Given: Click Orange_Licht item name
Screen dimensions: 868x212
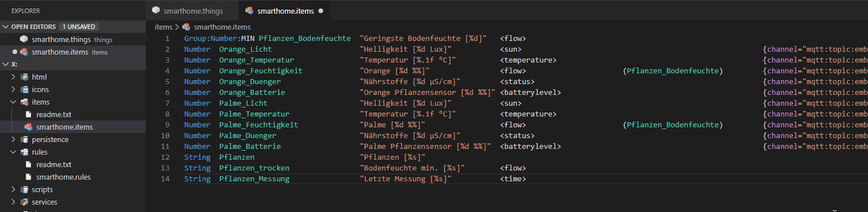Looking at the screenshot, I should (x=245, y=49).
